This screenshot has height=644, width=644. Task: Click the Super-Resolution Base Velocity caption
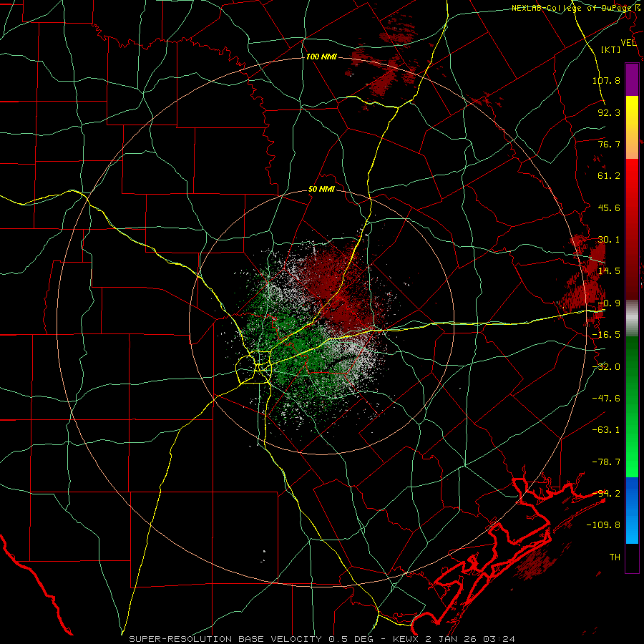[x=322, y=639]
